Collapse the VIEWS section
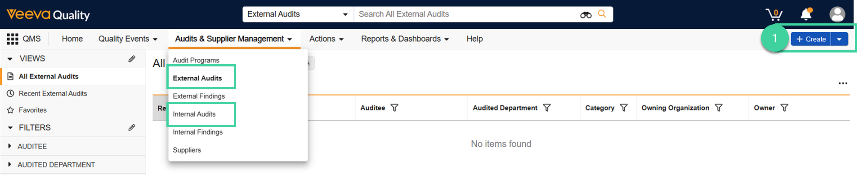Image resolution: width=868 pixels, height=175 pixels. click(x=10, y=59)
